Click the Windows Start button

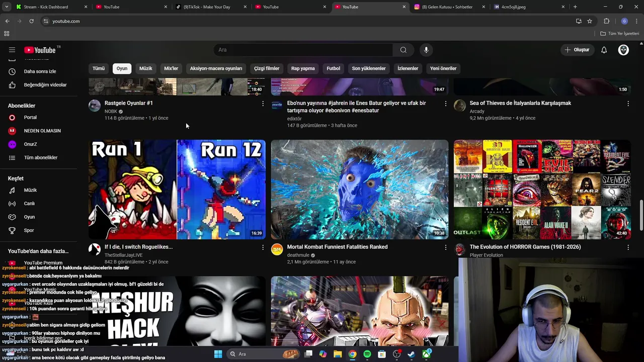point(218,354)
